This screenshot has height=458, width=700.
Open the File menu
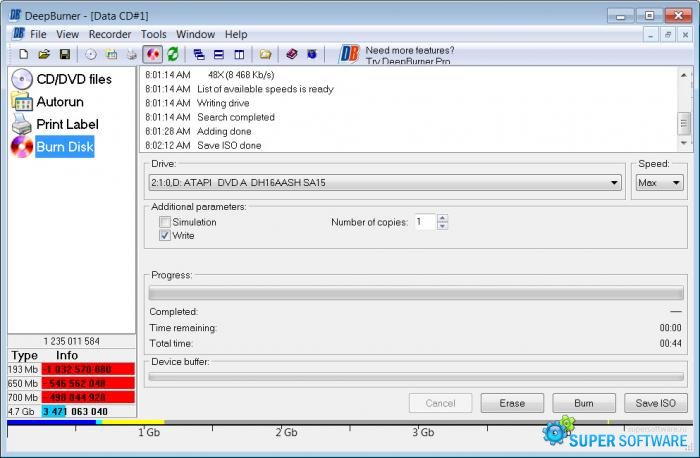[x=38, y=34]
